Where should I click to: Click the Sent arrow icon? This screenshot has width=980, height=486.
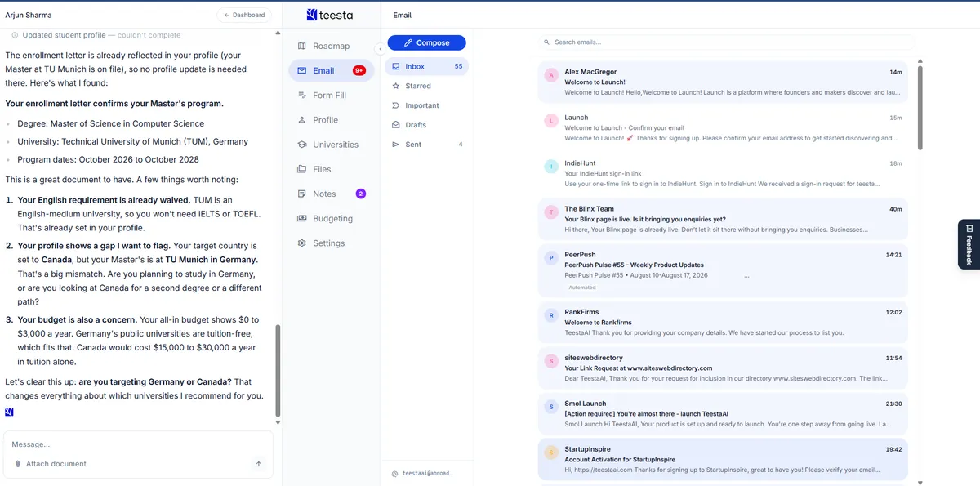click(395, 145)
